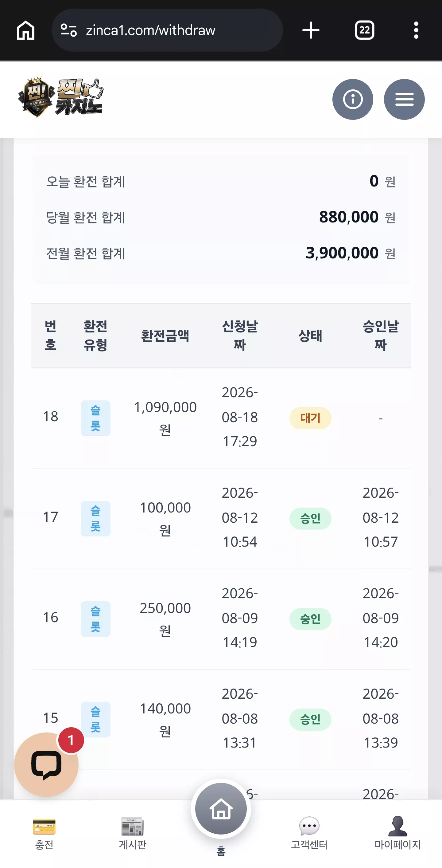The height and width of the screenshot is (868, 442).
Task: Click the 환전금액 column header
Action: (165, 336)
